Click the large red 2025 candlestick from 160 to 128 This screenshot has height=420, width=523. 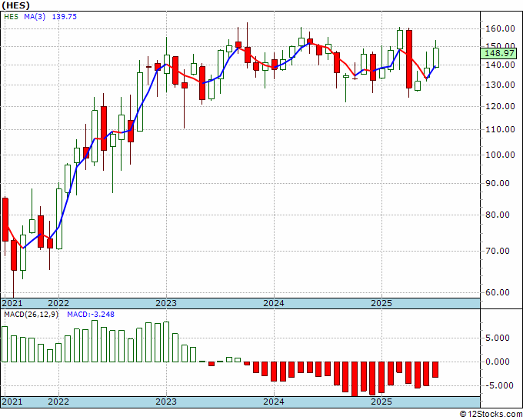(409, 59)
